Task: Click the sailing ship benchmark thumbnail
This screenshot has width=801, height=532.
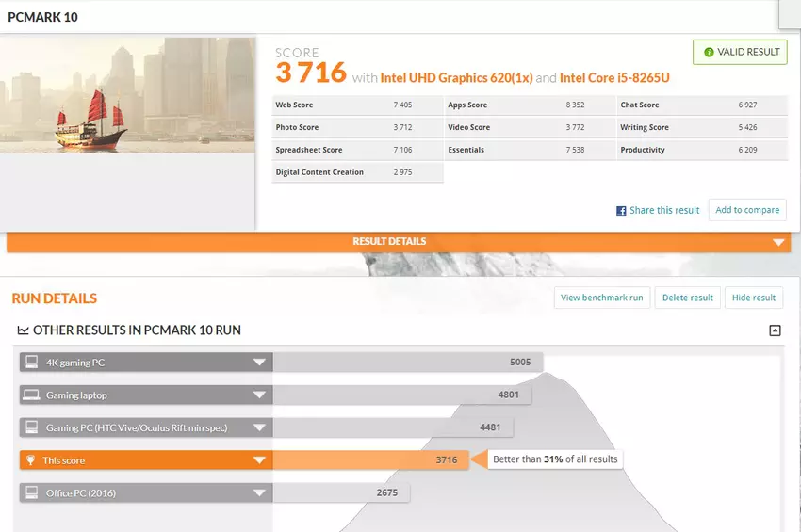Action: [127, 94]
